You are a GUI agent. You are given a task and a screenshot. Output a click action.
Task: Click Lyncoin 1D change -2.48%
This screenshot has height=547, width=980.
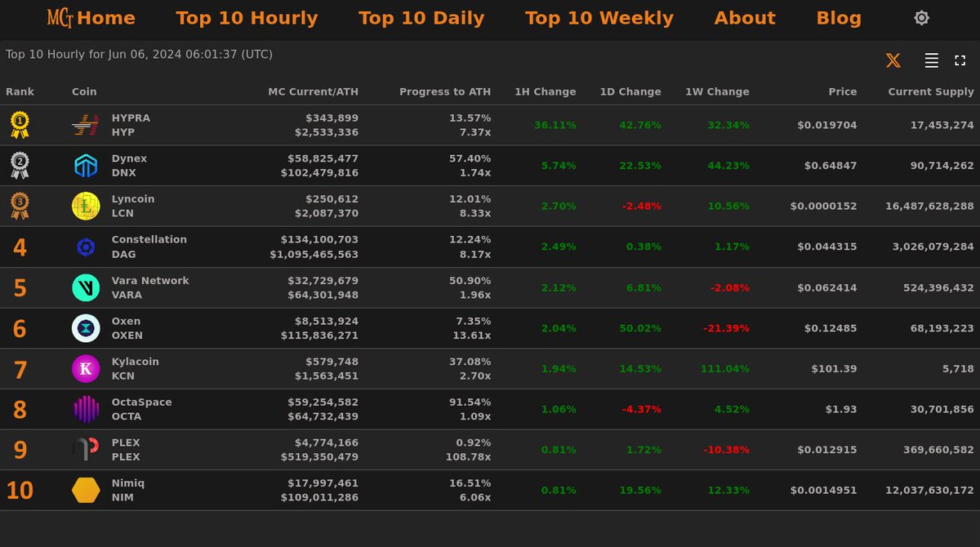(642, 207)
